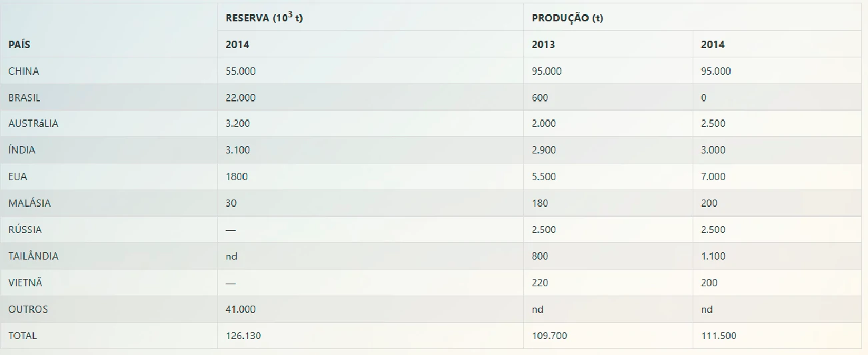Click the BRASIL country cell

(24, 97)
